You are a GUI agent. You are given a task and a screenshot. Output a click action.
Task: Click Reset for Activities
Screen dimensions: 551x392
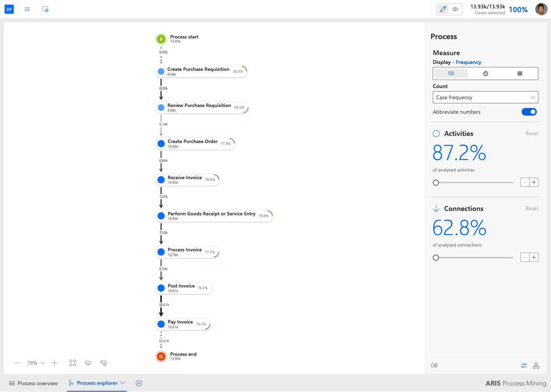(x=531, y=134)
